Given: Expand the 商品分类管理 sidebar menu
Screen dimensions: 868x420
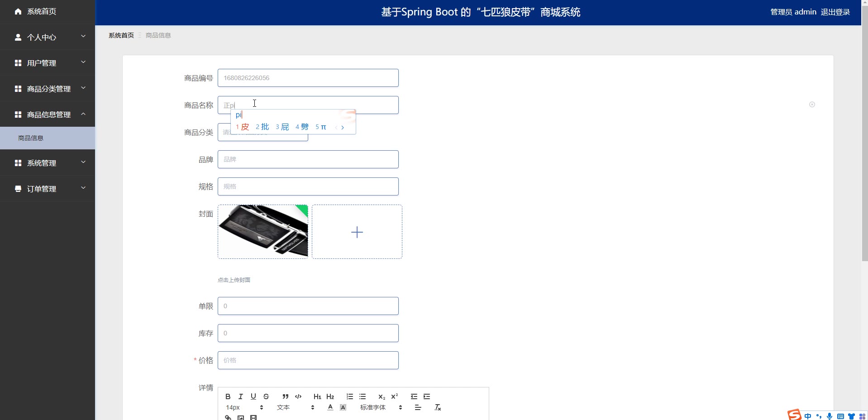Looking at the screenshot, I should click(x=48, y=89).
